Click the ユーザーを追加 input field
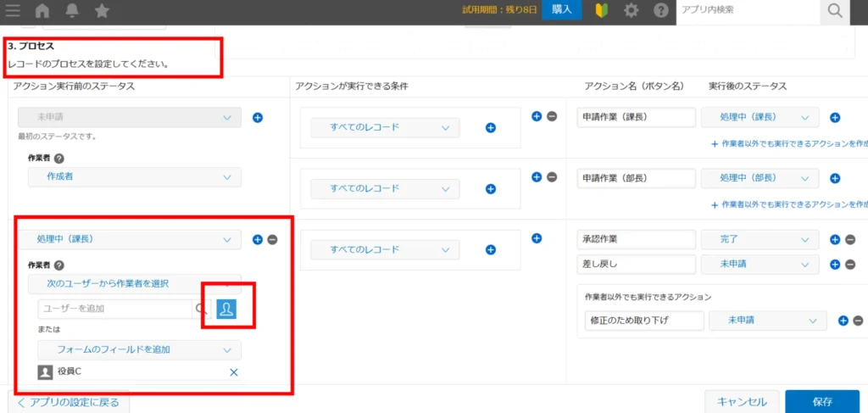The width and height of the screenshot is (868, 413). 114,310
